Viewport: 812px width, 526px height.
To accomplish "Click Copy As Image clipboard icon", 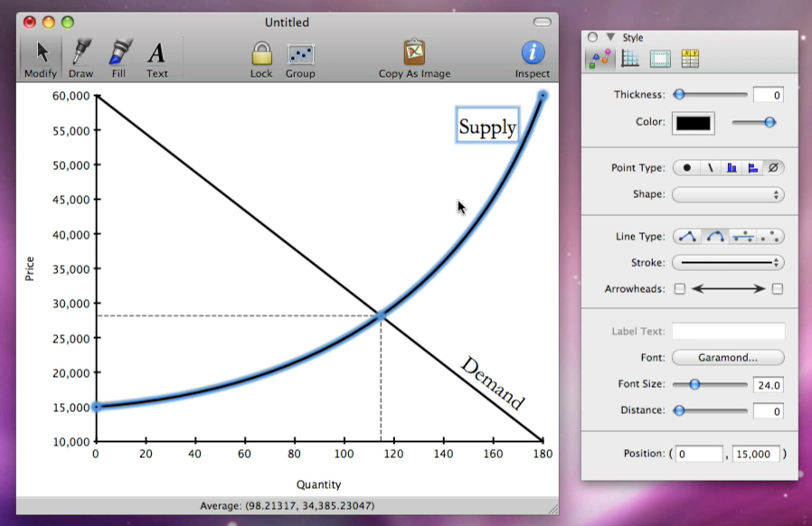I will [414, 53].
